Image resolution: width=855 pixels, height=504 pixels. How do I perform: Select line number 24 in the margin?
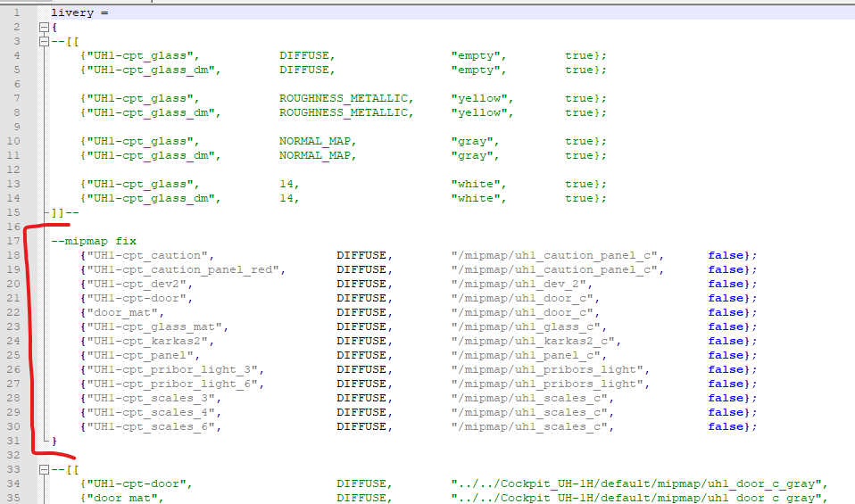13,341
